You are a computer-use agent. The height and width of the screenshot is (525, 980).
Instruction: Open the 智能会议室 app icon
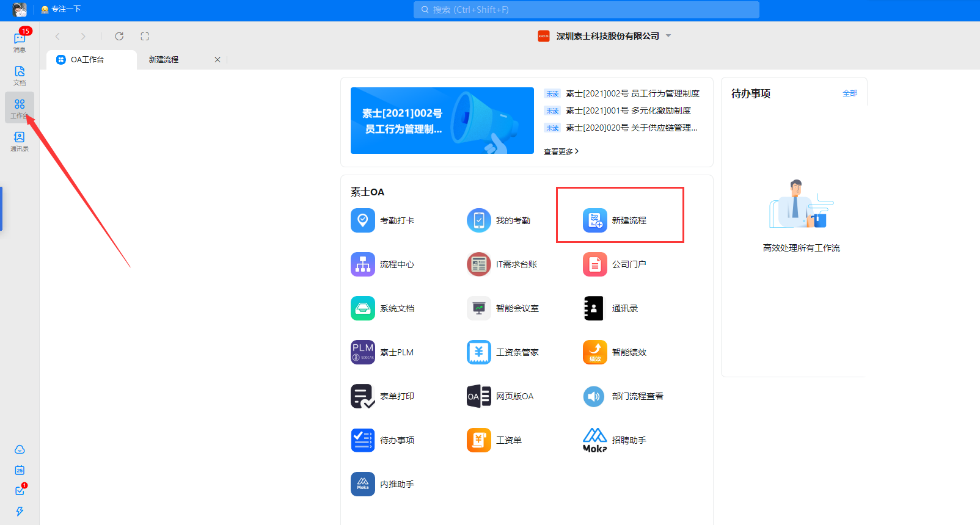click(x=479, y=308)
